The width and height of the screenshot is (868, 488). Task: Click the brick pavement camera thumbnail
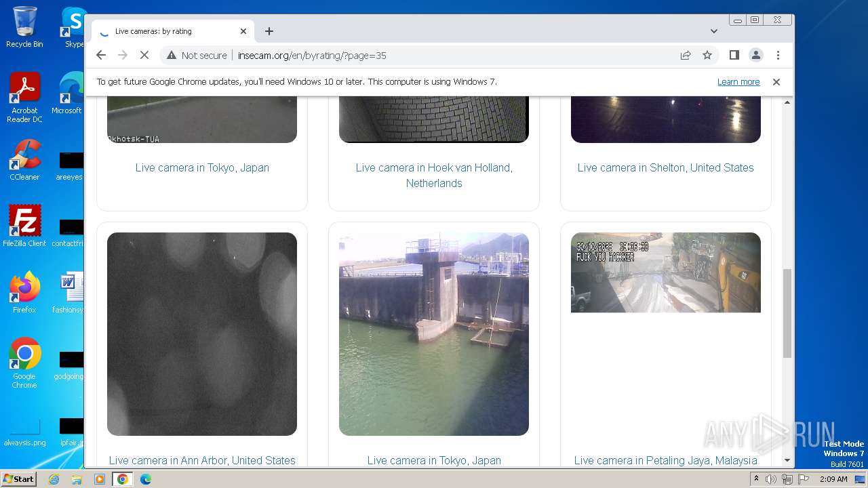[434, 119]
